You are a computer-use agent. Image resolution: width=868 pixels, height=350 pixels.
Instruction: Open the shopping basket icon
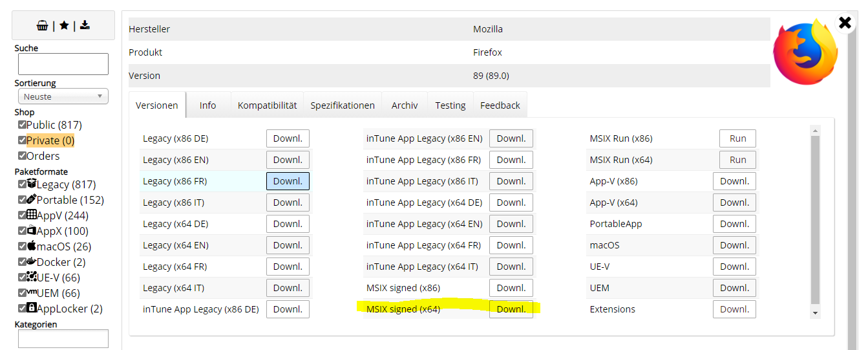(43, 25)
